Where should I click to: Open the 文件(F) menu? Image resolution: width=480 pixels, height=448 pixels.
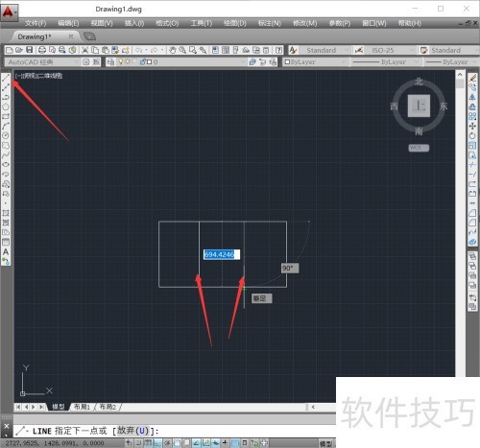click(x=36, y=23)
